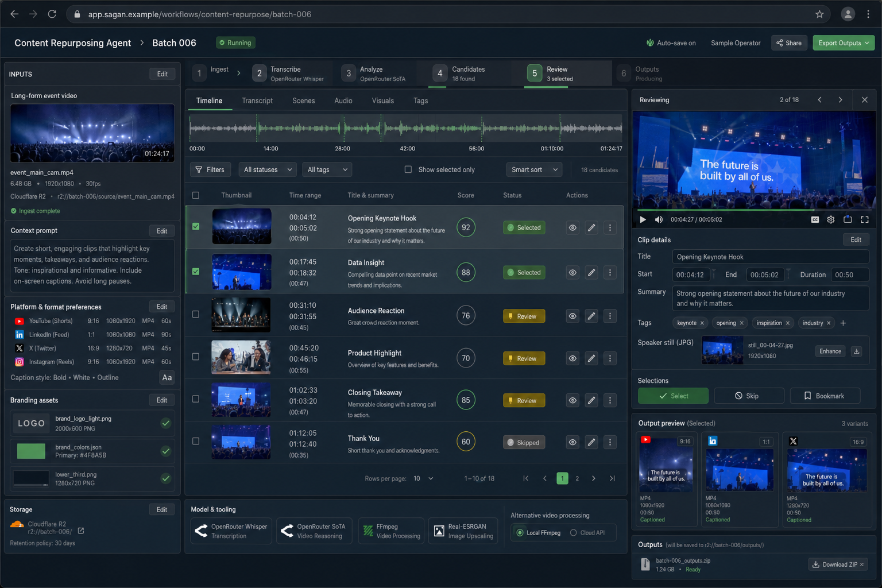Open the Tags tab
The image size is (882, 588).
(x=421, y=100)
